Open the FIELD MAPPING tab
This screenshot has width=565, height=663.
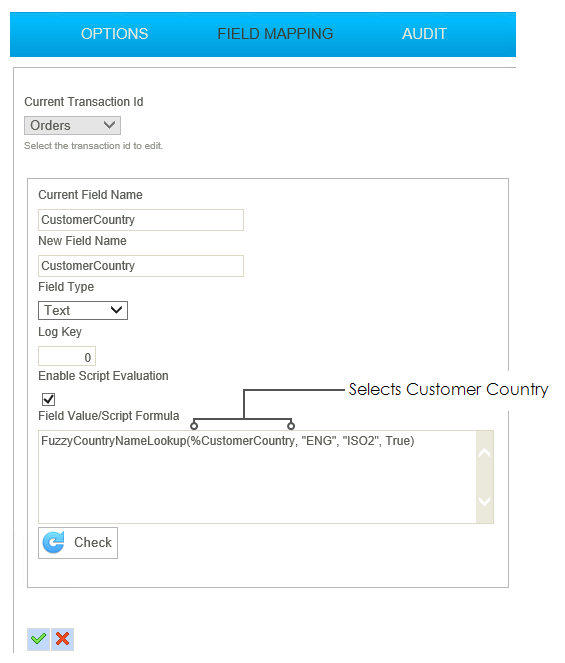coord(275,34)
